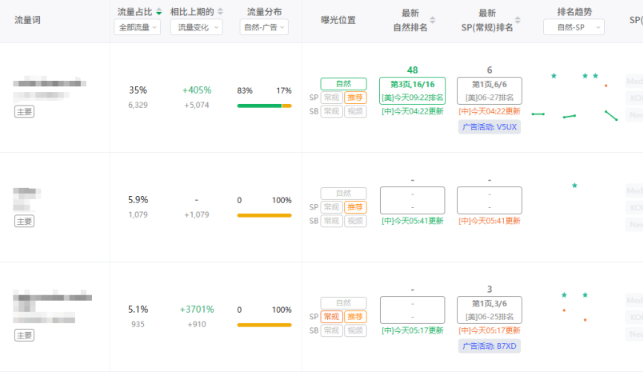Click SP 推荐 tag in 5.9% row

(355, 207)
